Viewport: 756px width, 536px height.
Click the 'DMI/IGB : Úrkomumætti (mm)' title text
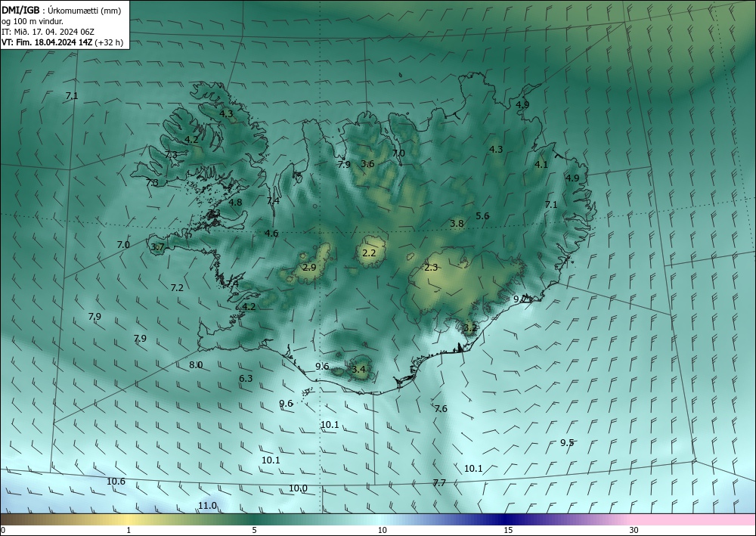click(61, 11)
